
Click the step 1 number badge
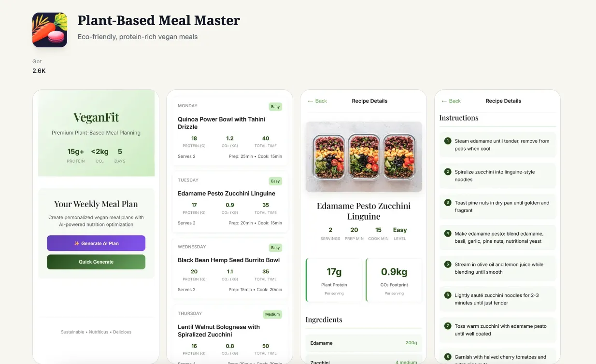pos(447,141)
